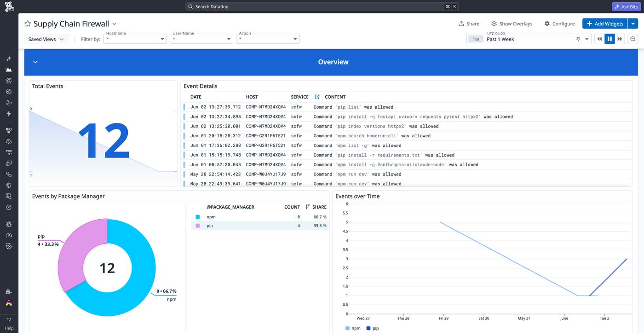Select the 'pip list' event row

coord(407,107)
